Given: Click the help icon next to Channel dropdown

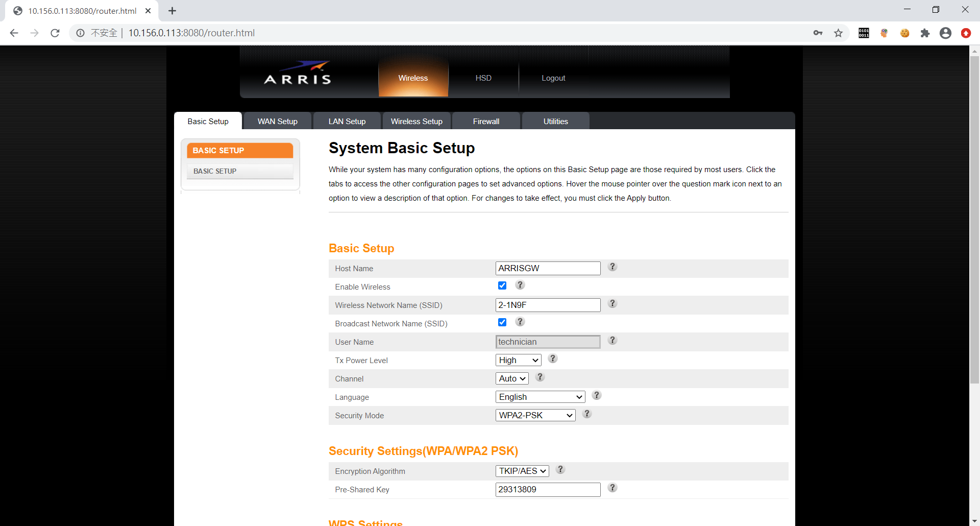Looking at the screenshot, I should 540,377.
